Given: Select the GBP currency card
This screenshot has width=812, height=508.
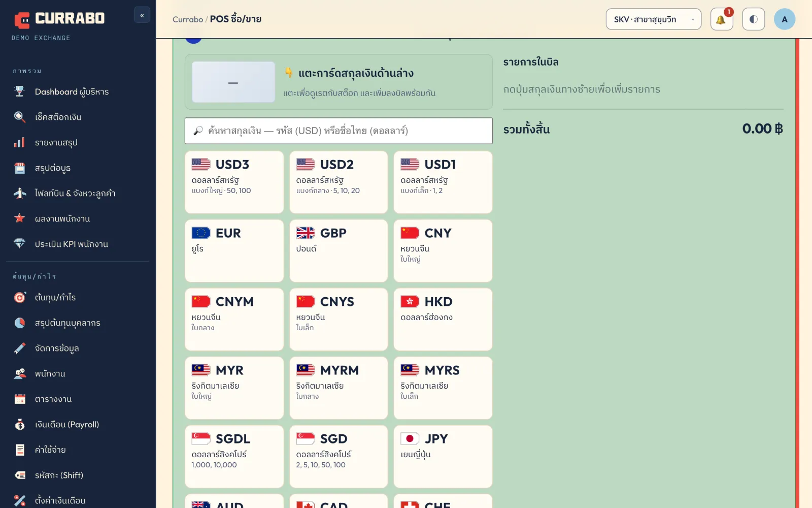Looking at the screenshot, I should point(339,250).
